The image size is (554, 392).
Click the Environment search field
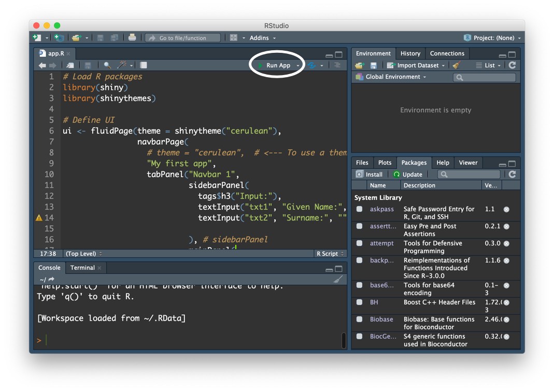(x=485, y=77)
